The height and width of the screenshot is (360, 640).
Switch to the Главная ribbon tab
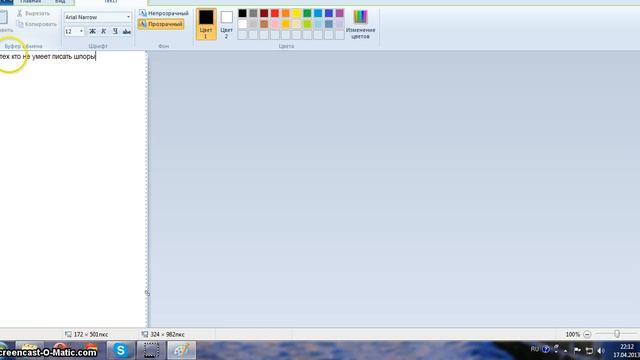(30, 2)
